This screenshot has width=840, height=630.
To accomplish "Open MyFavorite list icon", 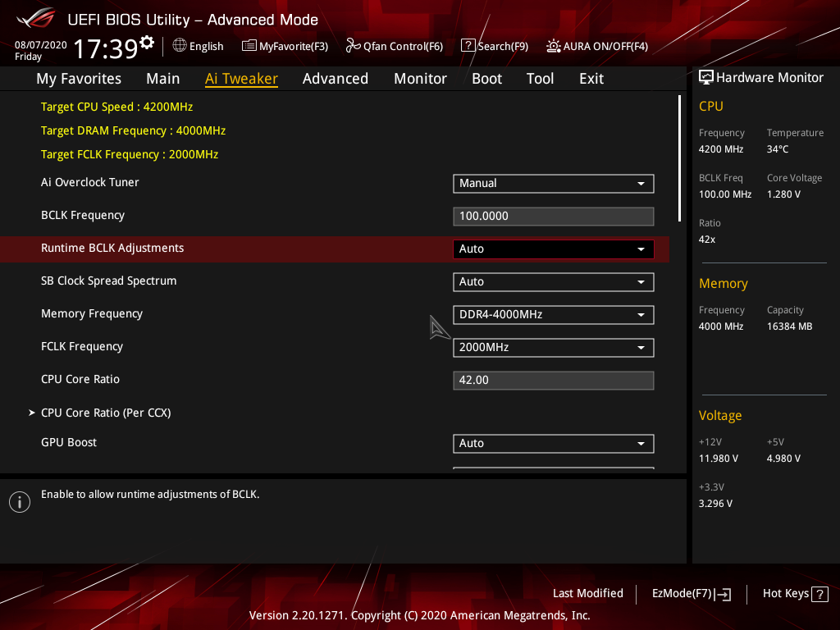I will 249,46.
